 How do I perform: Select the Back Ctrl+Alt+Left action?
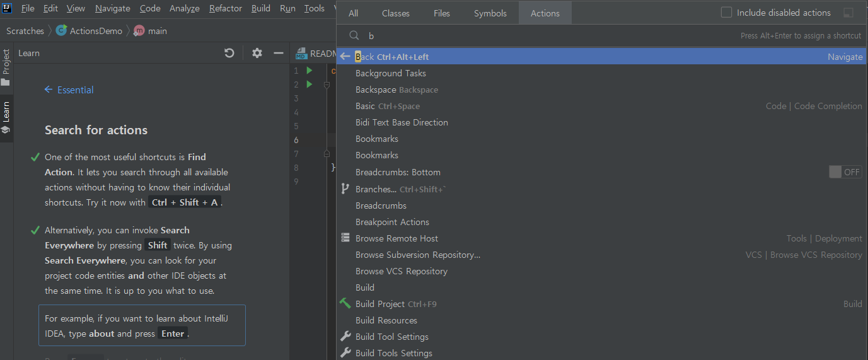pyautogui.click(x=601, y=57)
